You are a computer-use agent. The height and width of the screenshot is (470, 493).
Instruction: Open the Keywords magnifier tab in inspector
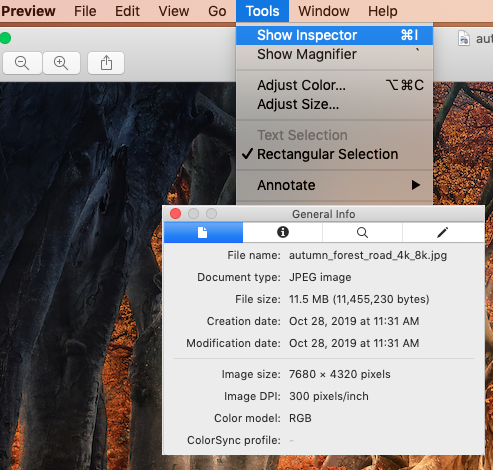(x=362, y=232)
